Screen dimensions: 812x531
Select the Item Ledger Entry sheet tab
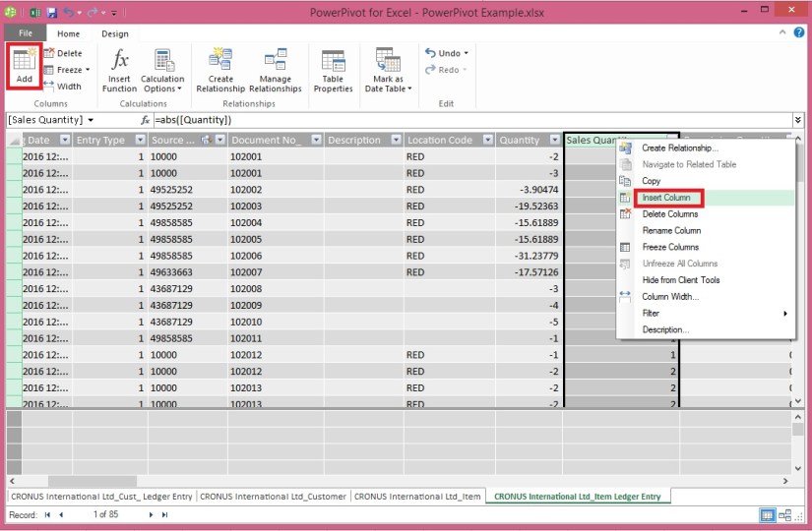(578, 497)
